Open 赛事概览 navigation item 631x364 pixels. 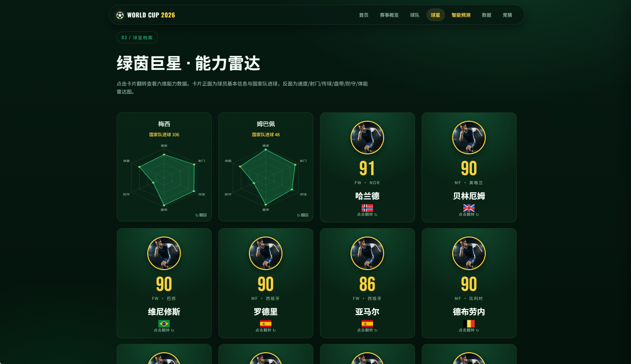click(389, 15)
